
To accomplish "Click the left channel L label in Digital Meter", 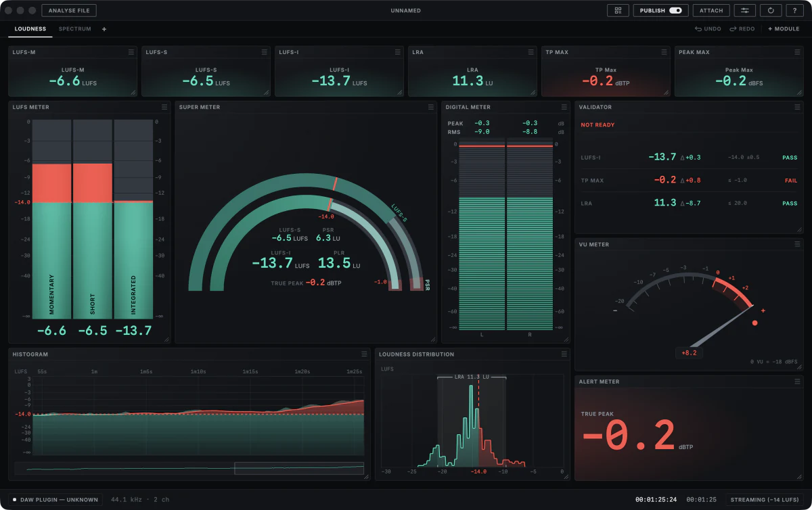I will pyautogui.click(x=481, y=335).
